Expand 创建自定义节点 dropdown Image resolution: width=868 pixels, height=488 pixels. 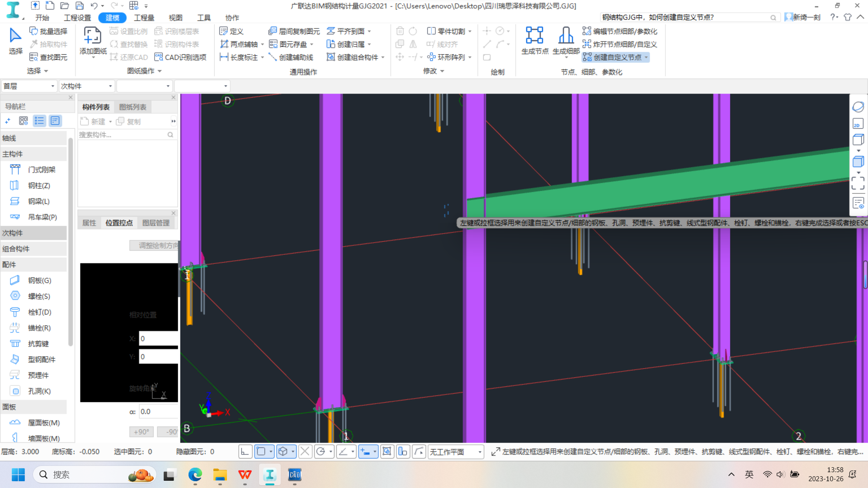pyautogui.click(x=646, y=57)
